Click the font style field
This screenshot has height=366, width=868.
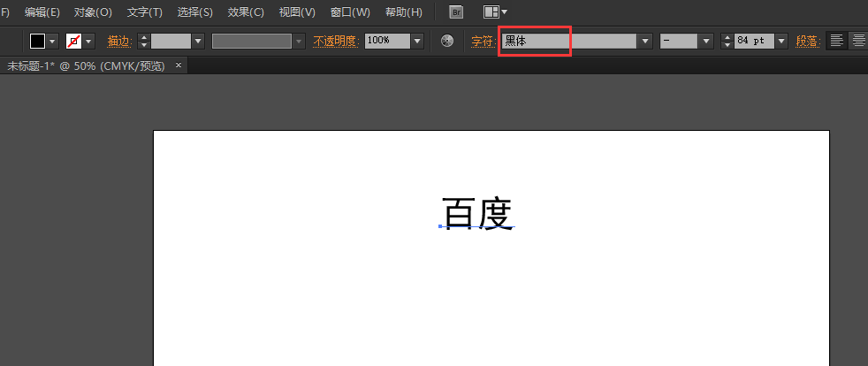pyautogui.click(x=678, y=41)
